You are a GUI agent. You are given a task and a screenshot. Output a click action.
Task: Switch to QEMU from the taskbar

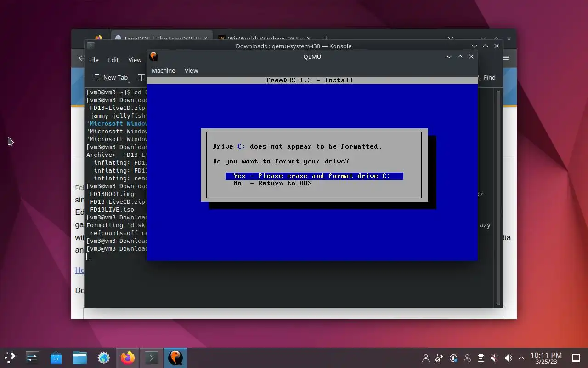(175, 357)
